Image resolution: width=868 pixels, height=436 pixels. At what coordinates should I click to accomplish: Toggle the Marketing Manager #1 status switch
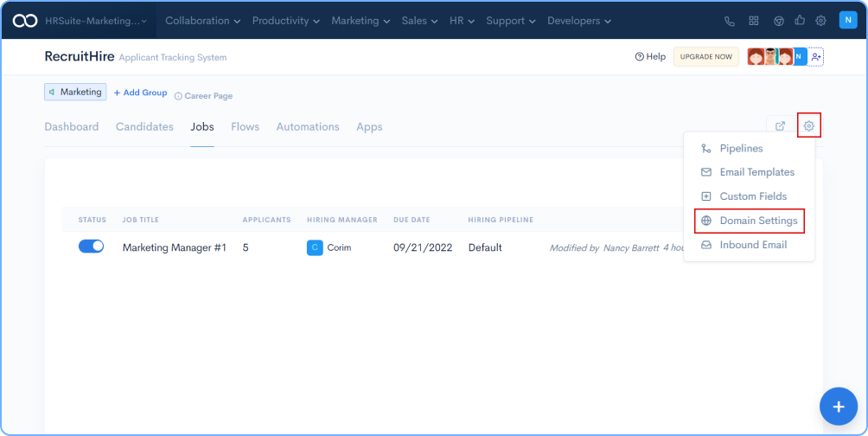coord(91,247)
